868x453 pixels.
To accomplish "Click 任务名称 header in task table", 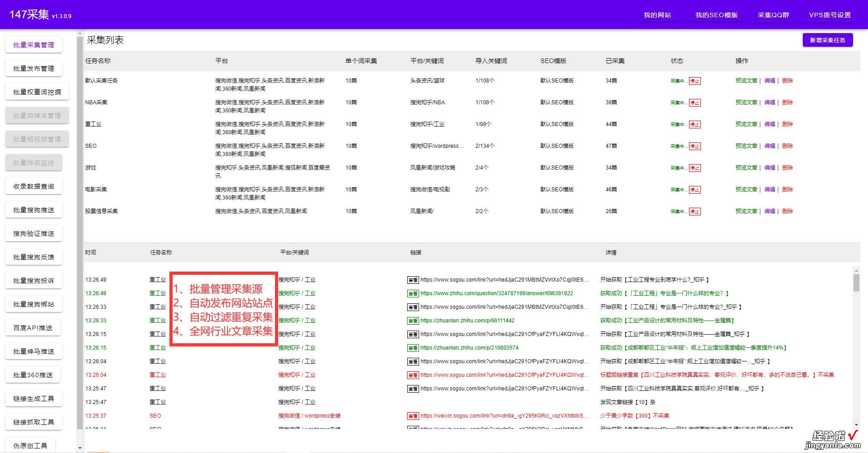I will (x=98, y=61).
